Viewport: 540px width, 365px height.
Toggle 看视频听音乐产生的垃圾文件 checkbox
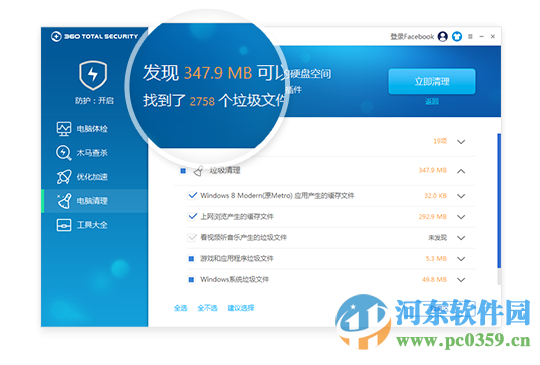pyautogui.click(x=192, y=238)
